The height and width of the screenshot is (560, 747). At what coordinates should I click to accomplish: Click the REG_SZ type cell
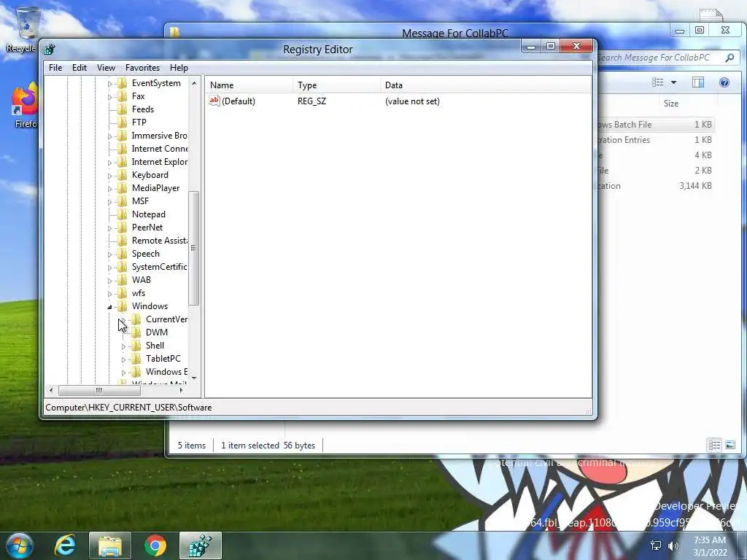[x=312, y=101]
